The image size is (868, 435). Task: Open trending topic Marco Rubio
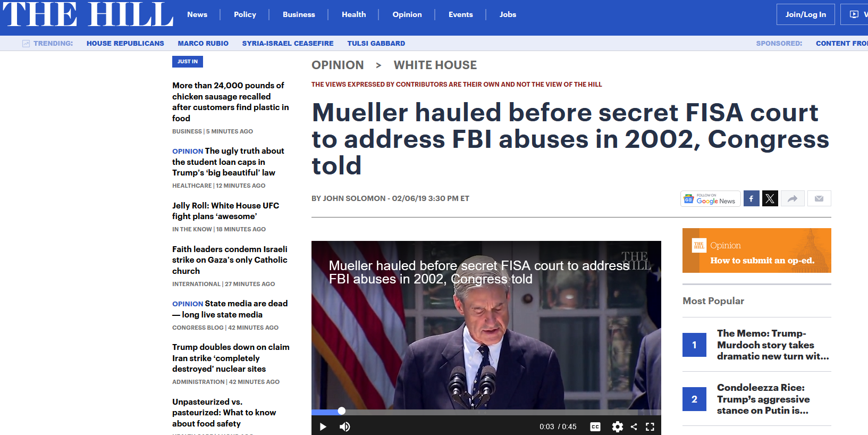point(203,43)
